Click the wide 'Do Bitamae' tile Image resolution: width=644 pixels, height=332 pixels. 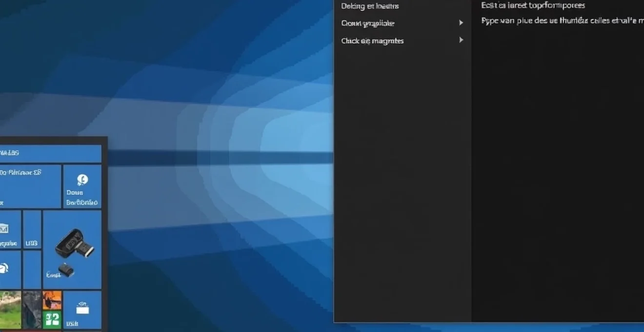[29, 187]
